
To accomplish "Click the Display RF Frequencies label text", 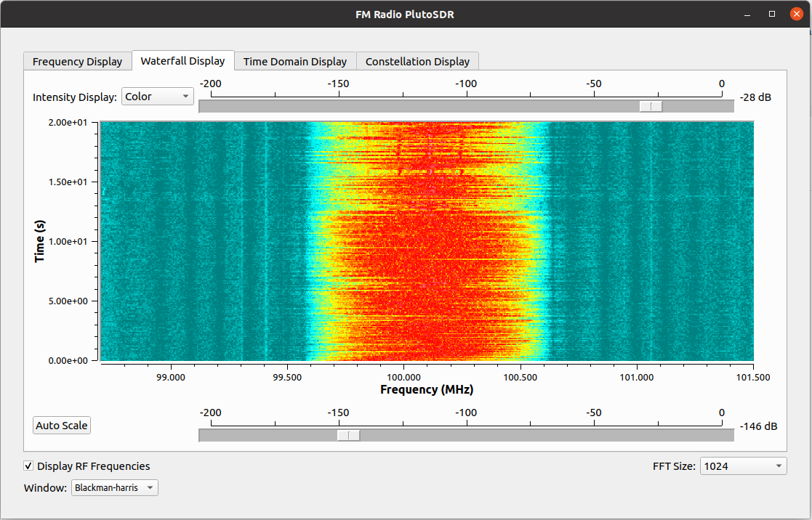I will pyautogui.click(x=93, y=466).
